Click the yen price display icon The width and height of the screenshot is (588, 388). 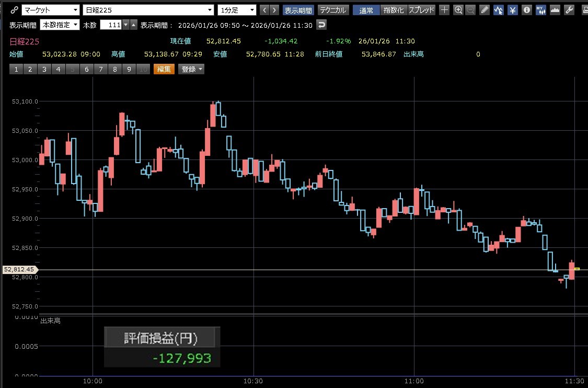point(513,10)
